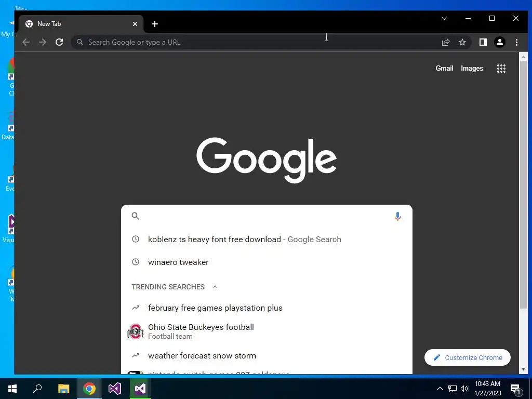Show hidden system tray icons
The height and width of the screenshot is (399, 532).
click(x=440, y=389)
